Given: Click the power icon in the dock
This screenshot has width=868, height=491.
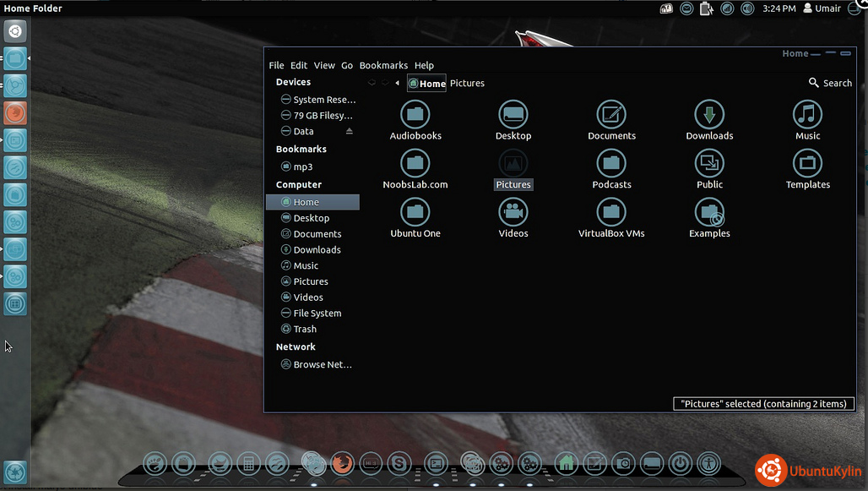Looking at the screenshot, I should (680, 463).
